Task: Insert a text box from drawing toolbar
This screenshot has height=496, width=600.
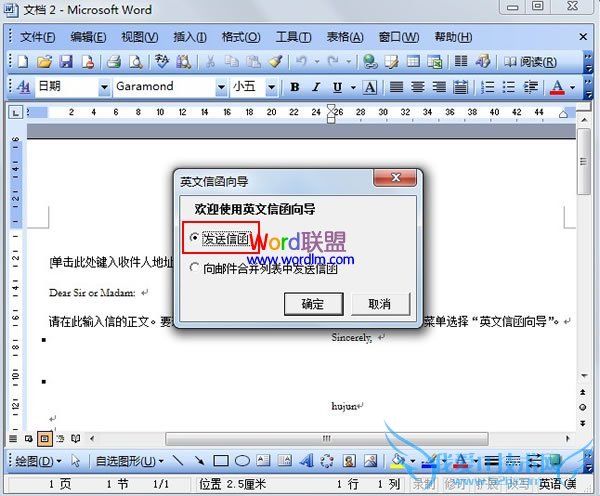Action: tap(263, 460)
